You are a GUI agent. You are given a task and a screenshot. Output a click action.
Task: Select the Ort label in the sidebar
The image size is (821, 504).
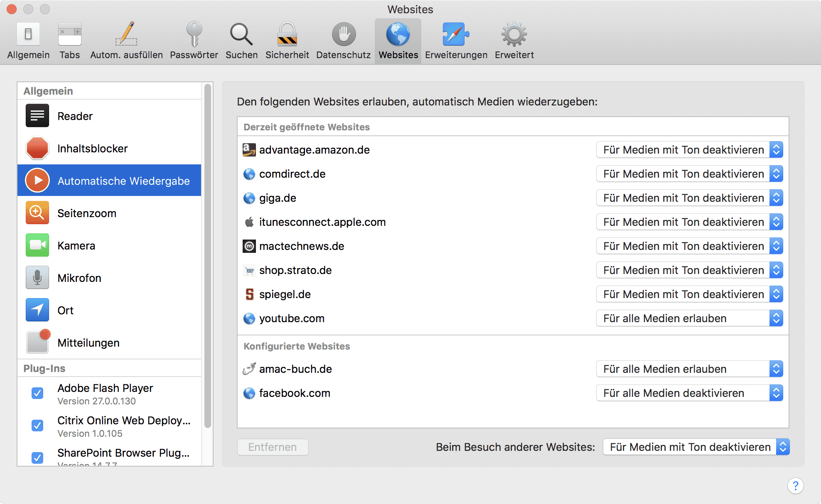[66, 311]
